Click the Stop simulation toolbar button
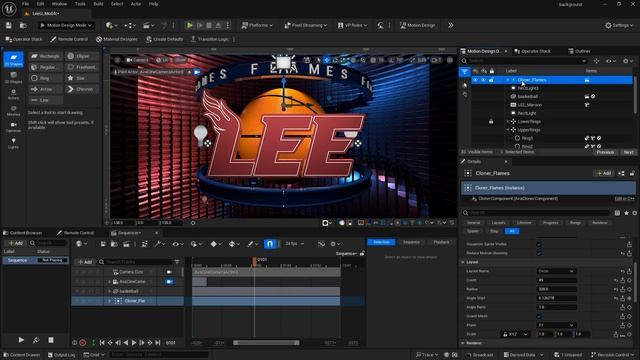Image resolution: width=640 pixels, height=360 pixels. point(209,25)
